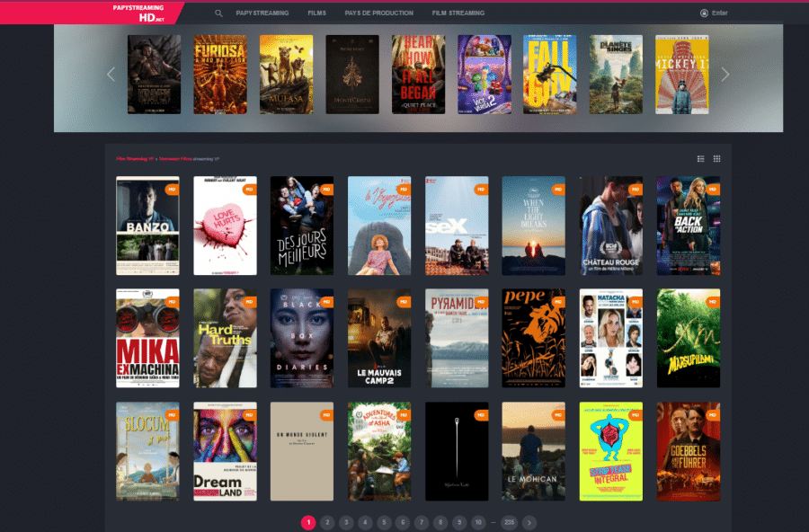This screenshot has width=809, height=532.
Task: Open the Le Mohican film poster
Action: pos(533,451)
